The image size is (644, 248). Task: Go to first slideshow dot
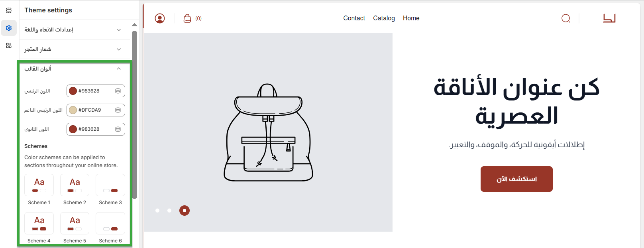[x=157, y=211]
